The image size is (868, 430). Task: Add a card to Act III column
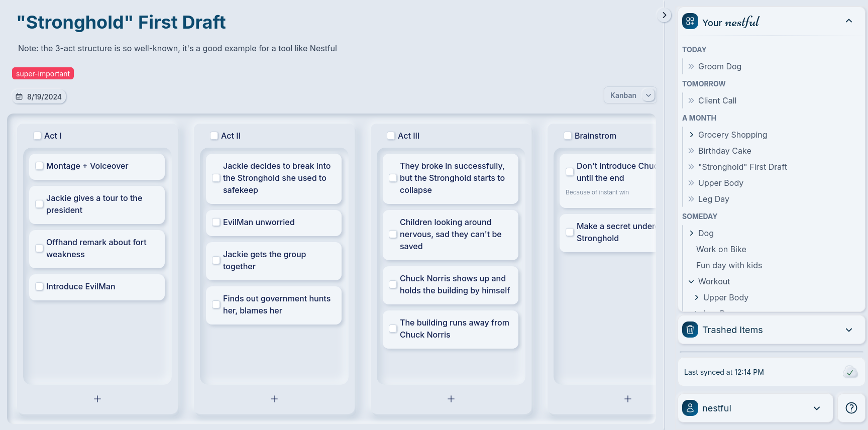[451, 399]
